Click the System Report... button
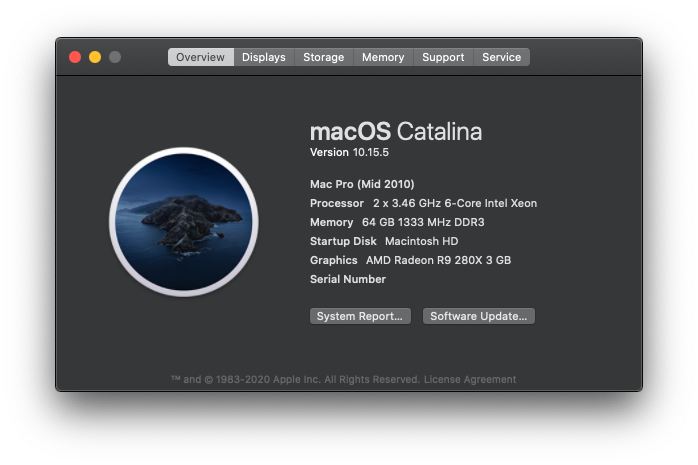Viewport: 698px width, 465px height. [360, 316]
